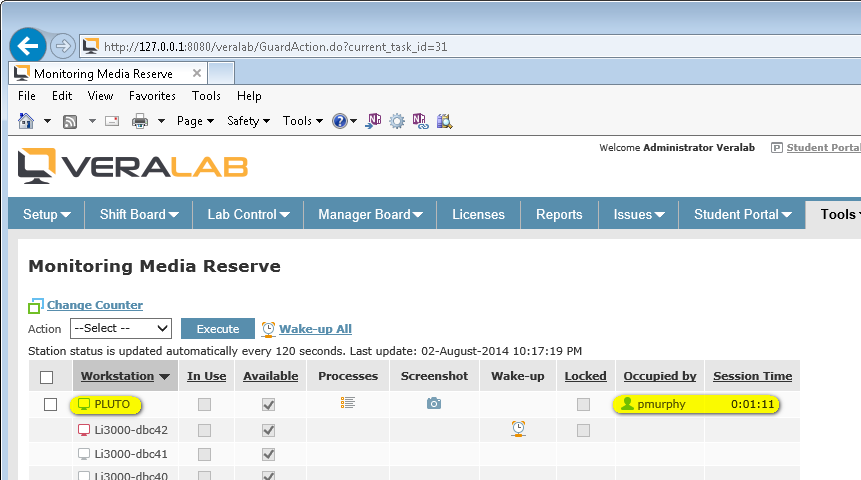
Task: Expand the Issues navigation menu
Action: 639,214
